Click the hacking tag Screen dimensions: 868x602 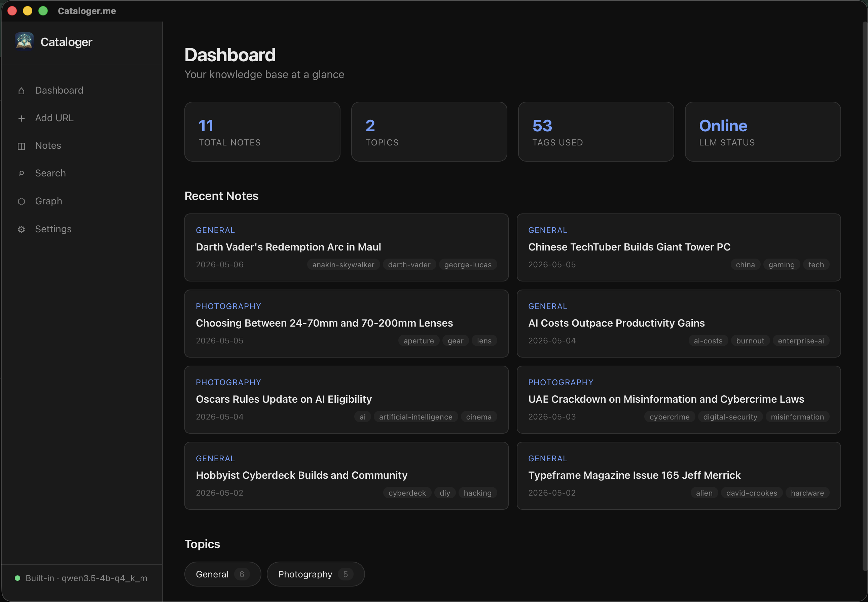click(x=477, y=493)
